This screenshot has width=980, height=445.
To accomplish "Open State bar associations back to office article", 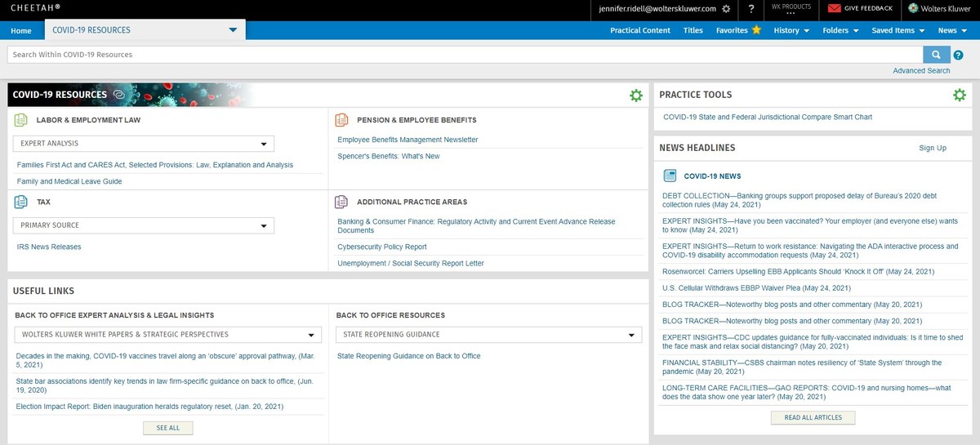I will 165,385.
